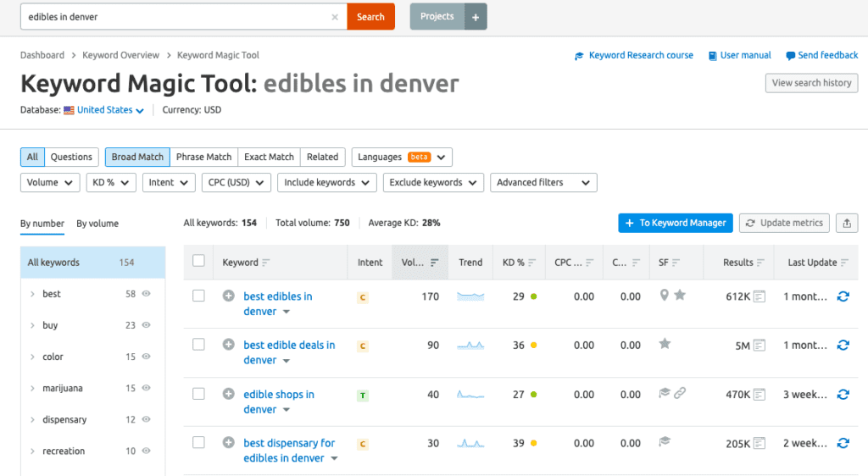Clear the search field with X icon
This screenshot has width=868, height=476.
pos(335,17)
